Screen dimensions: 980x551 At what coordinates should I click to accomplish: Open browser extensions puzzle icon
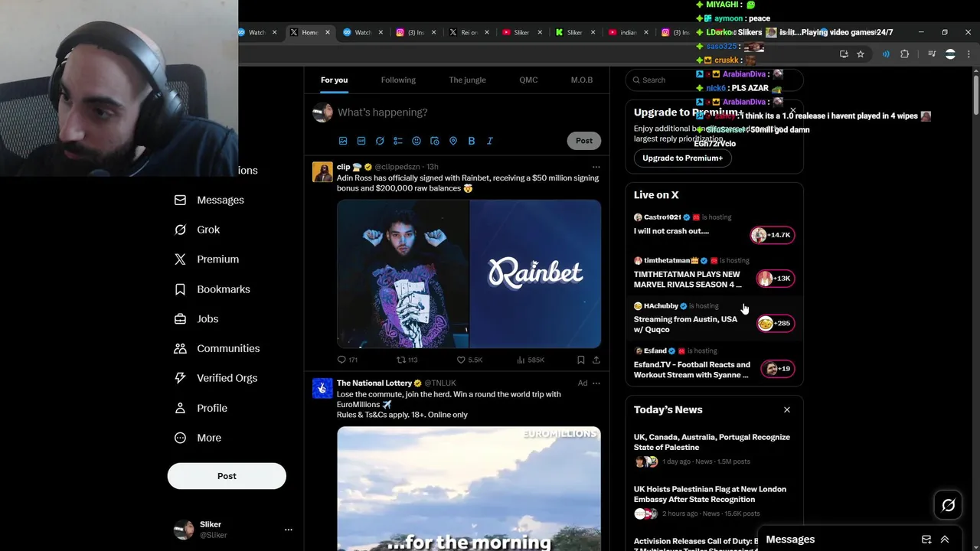(x=905, y=54)
